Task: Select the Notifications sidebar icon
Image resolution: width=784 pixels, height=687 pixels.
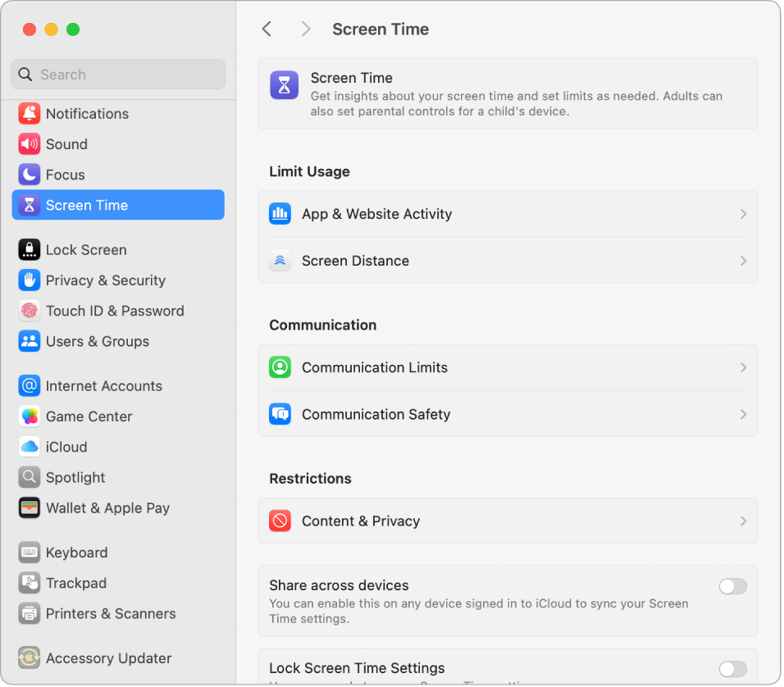Action: 30,114
